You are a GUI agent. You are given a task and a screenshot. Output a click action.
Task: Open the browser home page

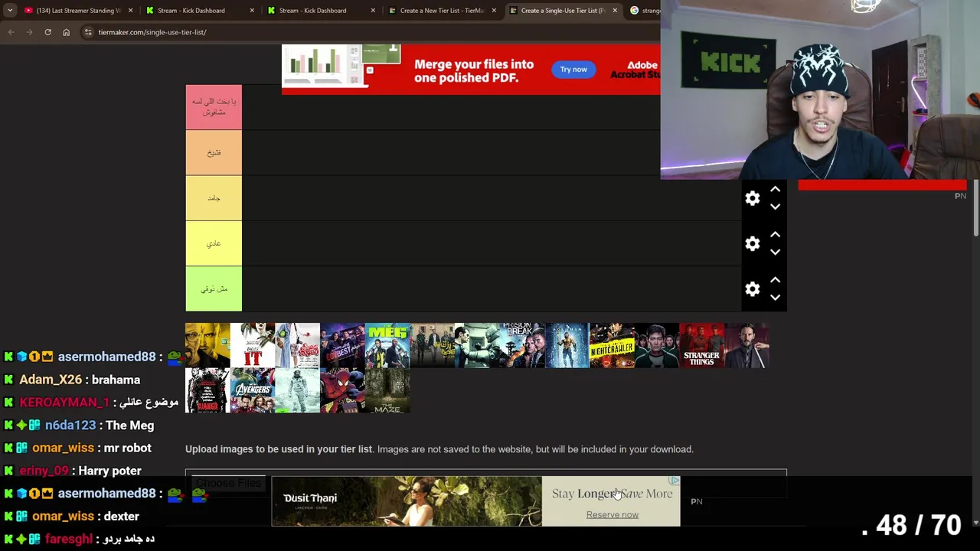click(66, 32)
